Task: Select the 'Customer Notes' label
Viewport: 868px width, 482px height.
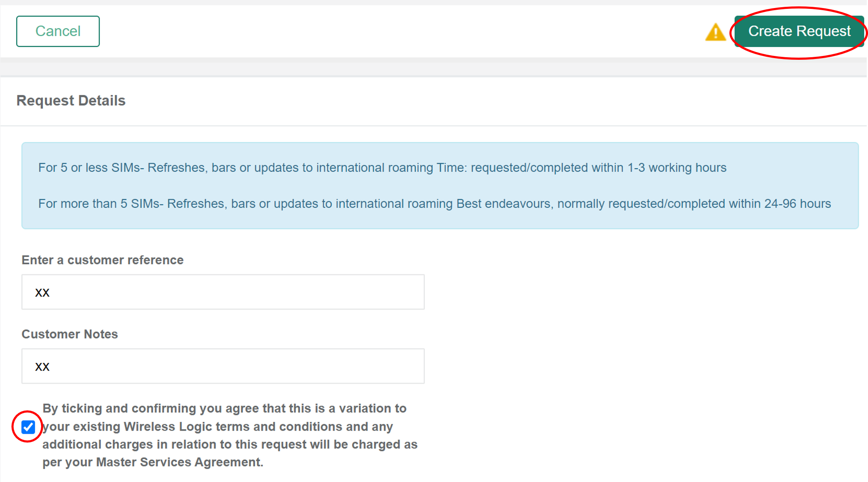Action: [x=70, y=334]
